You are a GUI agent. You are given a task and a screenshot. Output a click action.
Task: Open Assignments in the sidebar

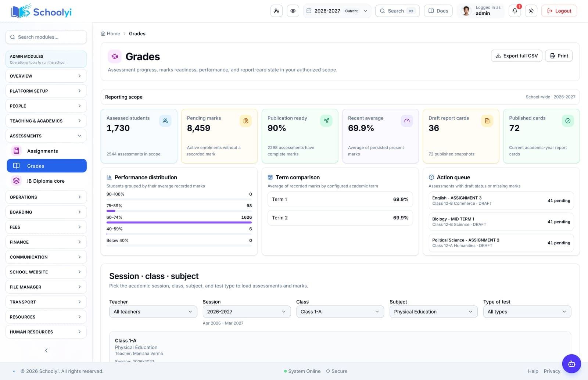47,151
